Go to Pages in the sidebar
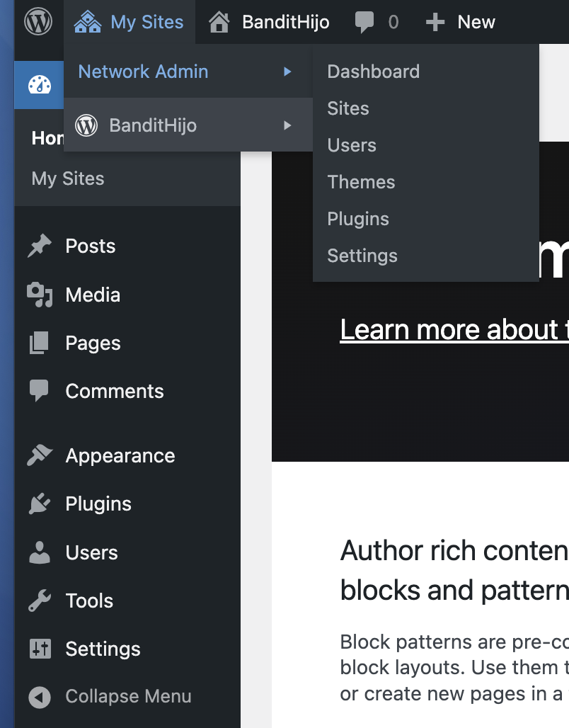This screenshot has height=728, width=569. pyautogui.click(x=93, y=343)
